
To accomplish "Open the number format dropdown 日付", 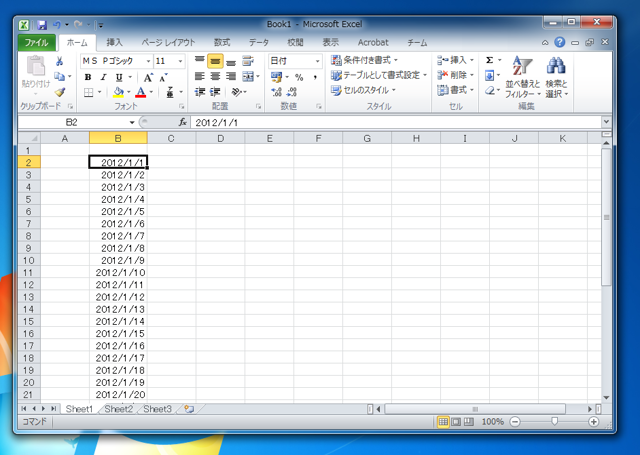I will coord(317,61).
